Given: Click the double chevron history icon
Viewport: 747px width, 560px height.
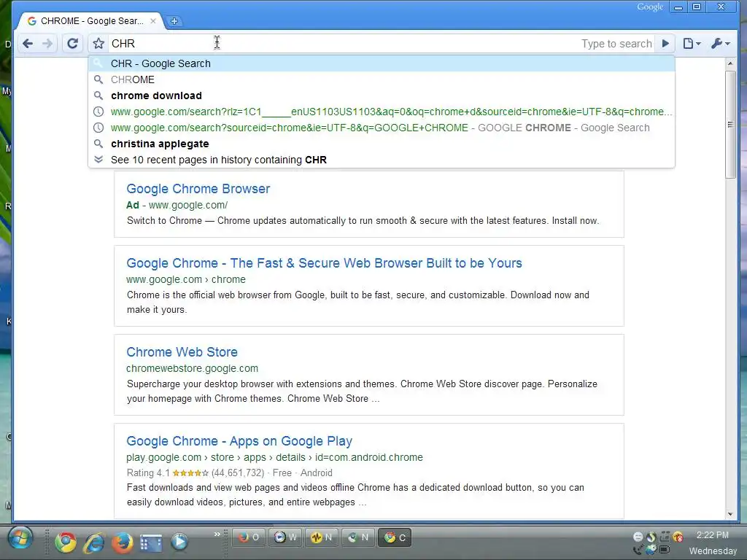Looking at the screenshot, I should point(98,160).
